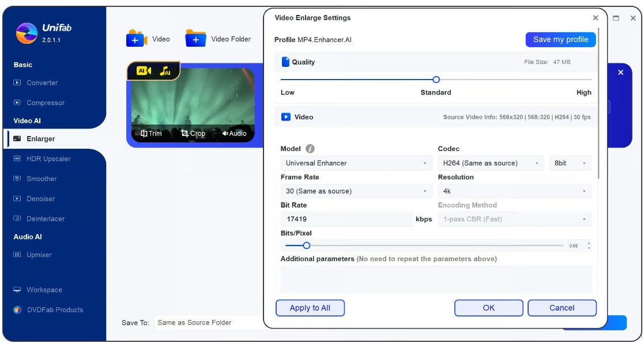Open the Converter module
Viewport: 644px width, 343px height.
coord(42,82)
